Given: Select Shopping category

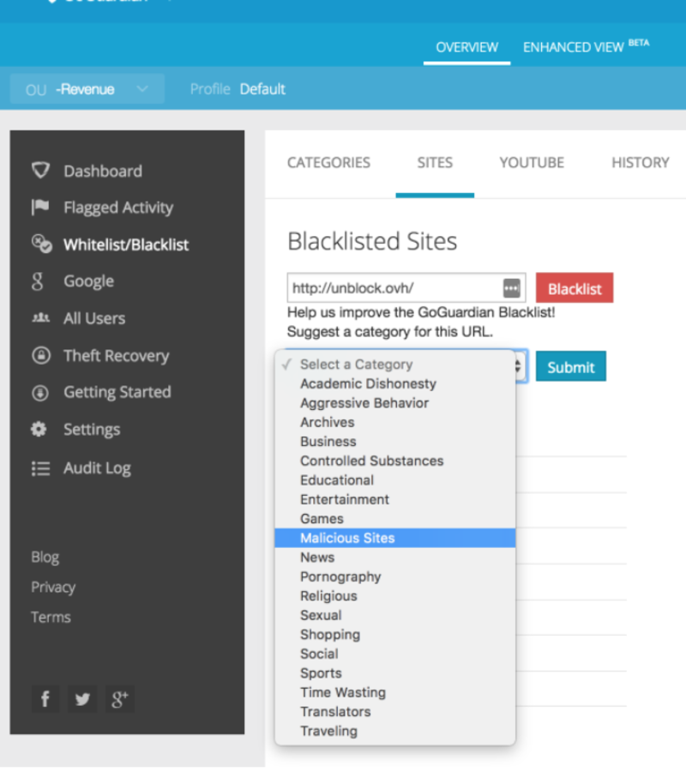Looking at the screenshot, I should click(x=395, y=635).
